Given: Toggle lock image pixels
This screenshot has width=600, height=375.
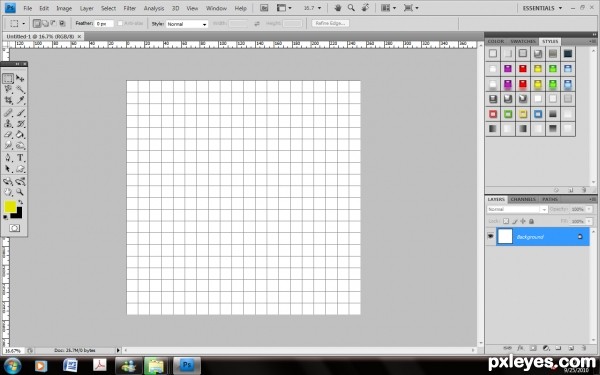Looking at the screenshot, I should [515, 221].
